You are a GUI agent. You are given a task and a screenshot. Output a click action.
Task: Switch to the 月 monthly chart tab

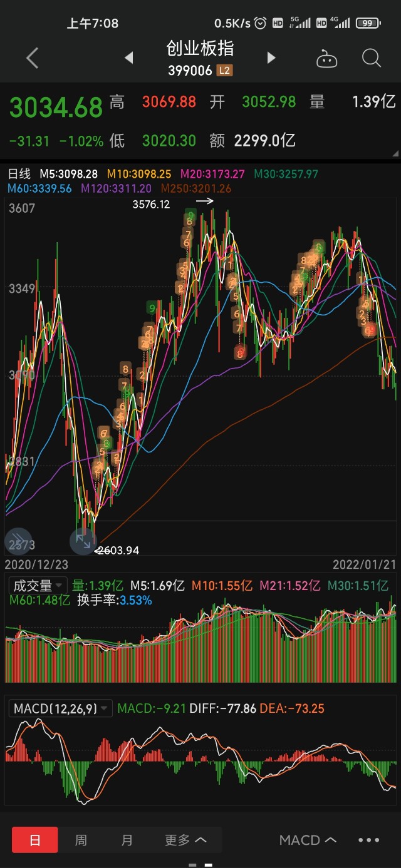point(127,840)
